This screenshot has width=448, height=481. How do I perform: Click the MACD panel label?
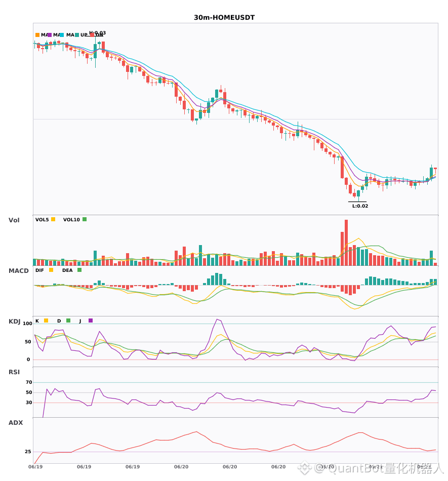pyautogui.click(x=18, y=271)
